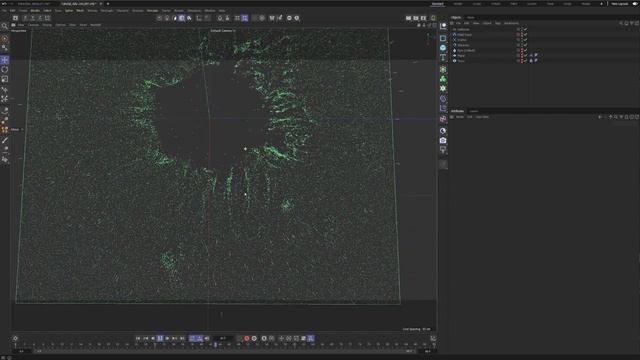This screenshot has height=360, width=640.
Task: Toggle Z axis lock in top toolbar
Action: coord(40,18)
